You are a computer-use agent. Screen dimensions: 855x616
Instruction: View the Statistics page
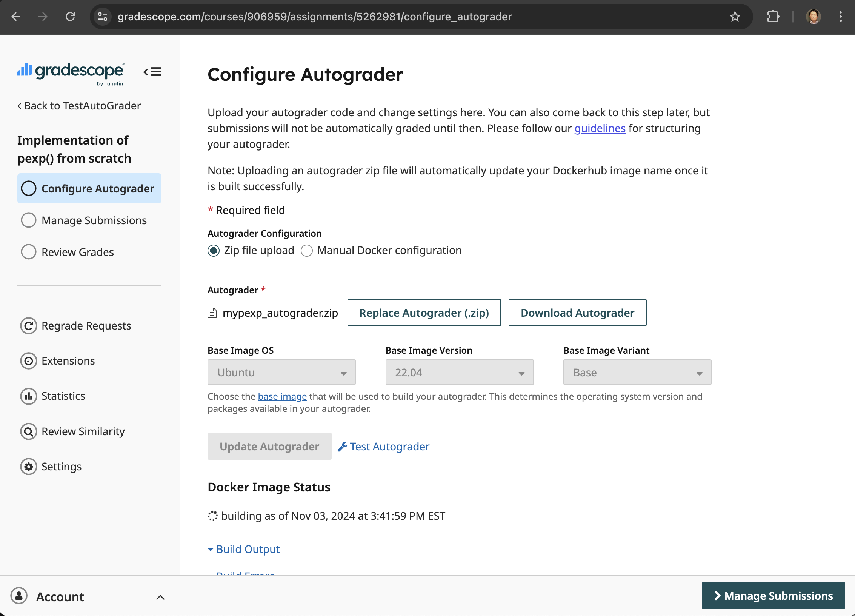(x=63, y=396)
